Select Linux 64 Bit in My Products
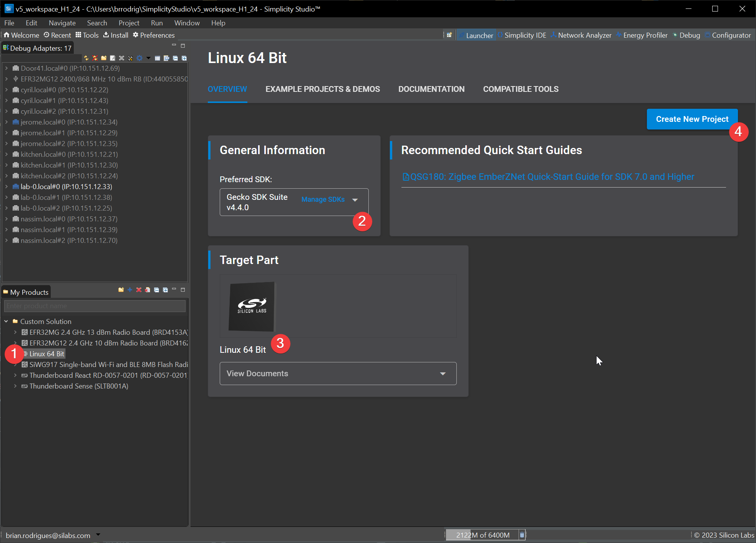Viewport: 756px width, 543px height. pyautogui.click(x=46, y=354)
